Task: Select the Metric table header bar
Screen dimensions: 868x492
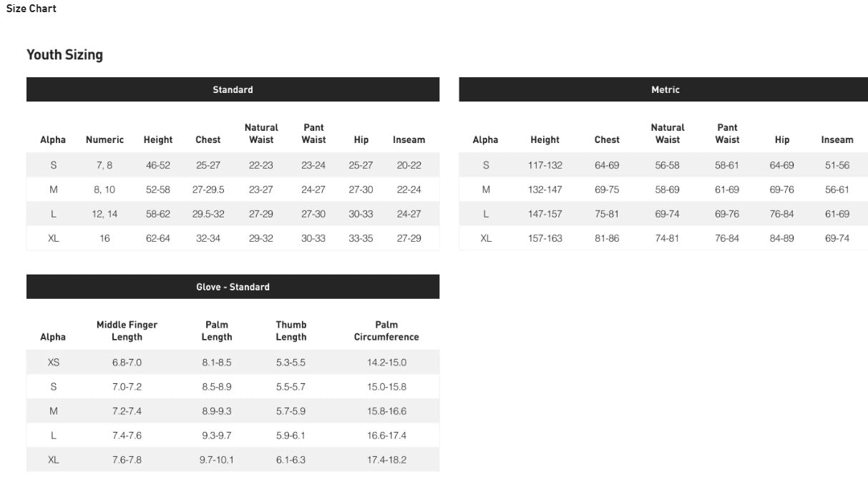Action: coord(665,89)
